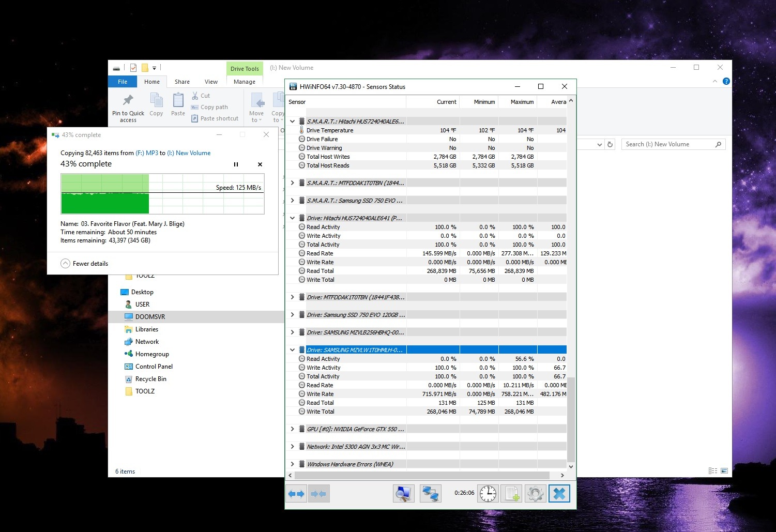
Task: Click the clock reset icon in HWiNFO
Action: tap(488, 494)
